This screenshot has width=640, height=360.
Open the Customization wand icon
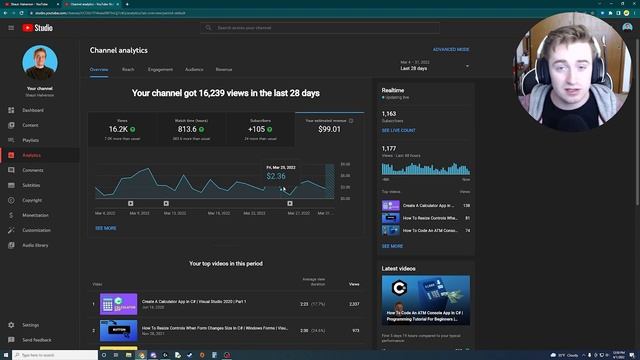(x=11, y=230)
